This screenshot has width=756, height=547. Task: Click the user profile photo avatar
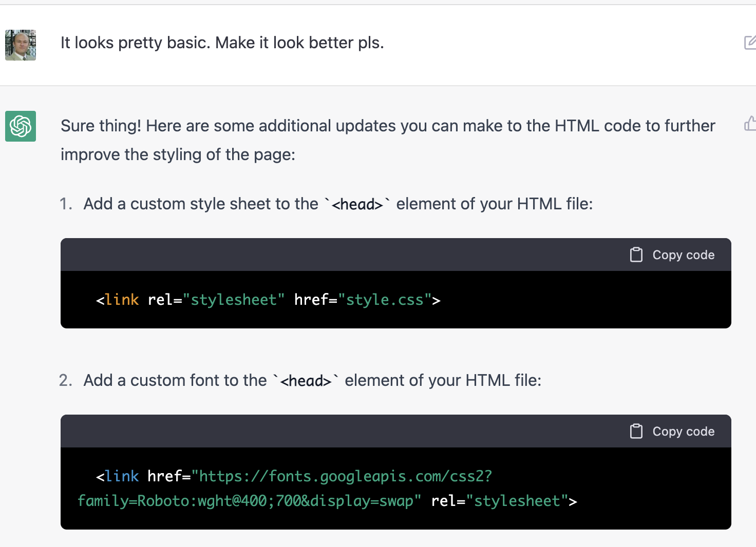pyautogui.click(x=21, y=45)
